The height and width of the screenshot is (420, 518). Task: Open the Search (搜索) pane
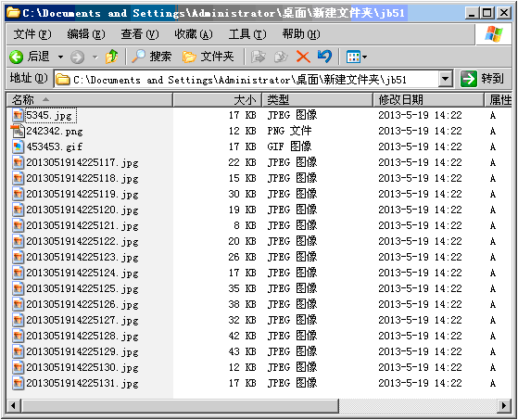(x=152, y=57)
